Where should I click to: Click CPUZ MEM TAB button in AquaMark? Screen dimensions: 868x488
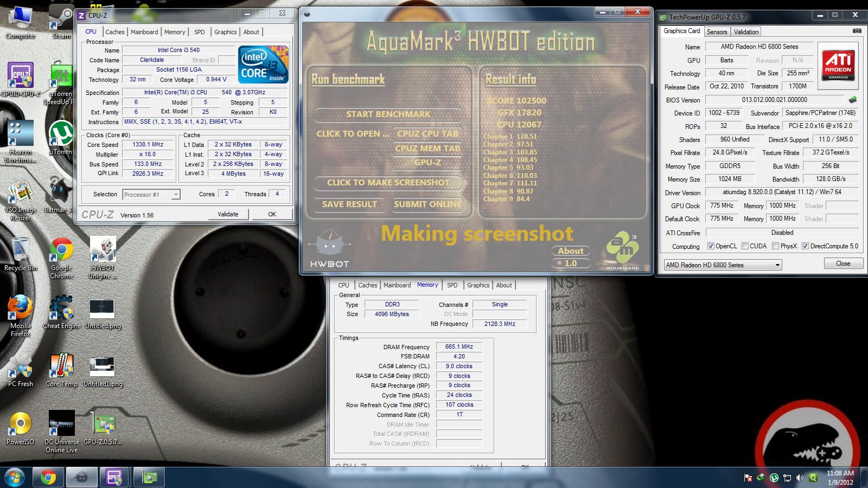[x=427, y=148]
